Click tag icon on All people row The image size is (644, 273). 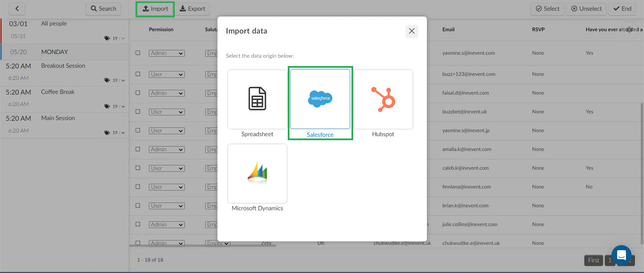(x=107, y=38)
